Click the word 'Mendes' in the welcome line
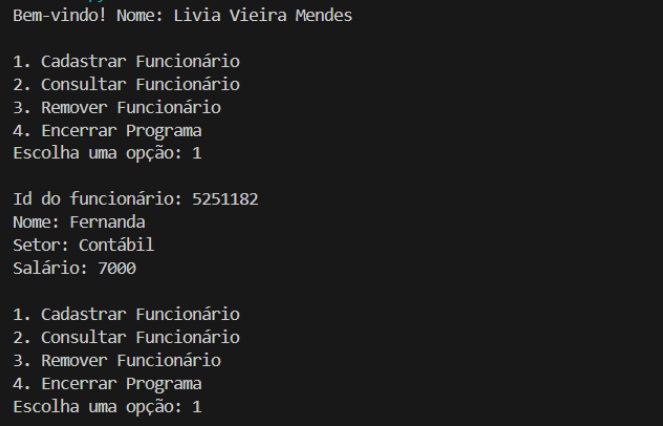 coord(324,16)
